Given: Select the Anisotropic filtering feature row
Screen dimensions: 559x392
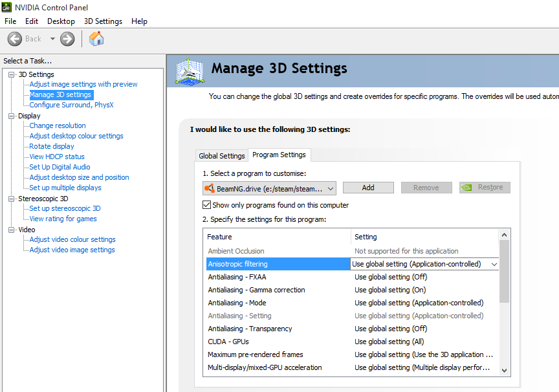Looking at the screenshot, I should [278, 264].
